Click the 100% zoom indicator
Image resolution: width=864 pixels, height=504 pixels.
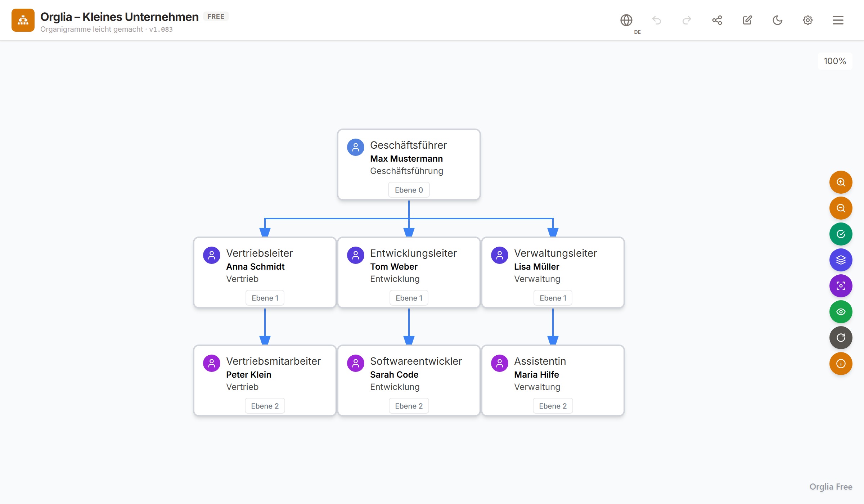[x=835, y=61]
